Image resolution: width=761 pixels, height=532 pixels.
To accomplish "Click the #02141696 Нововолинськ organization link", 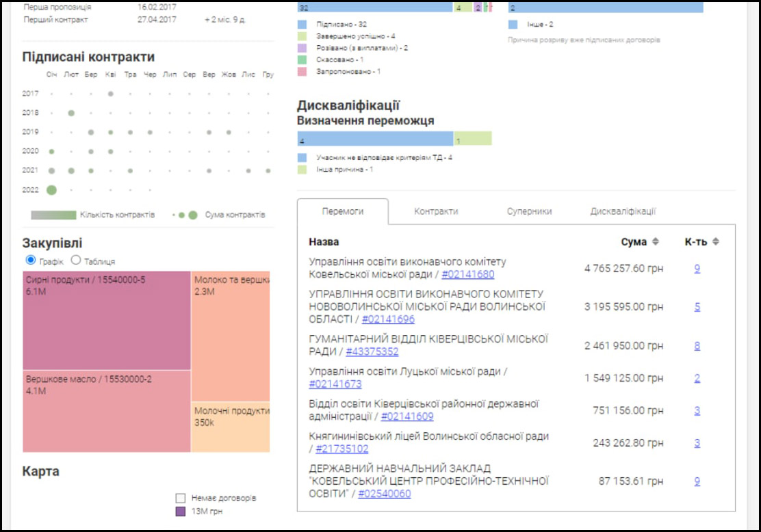I will click(388, 319).
